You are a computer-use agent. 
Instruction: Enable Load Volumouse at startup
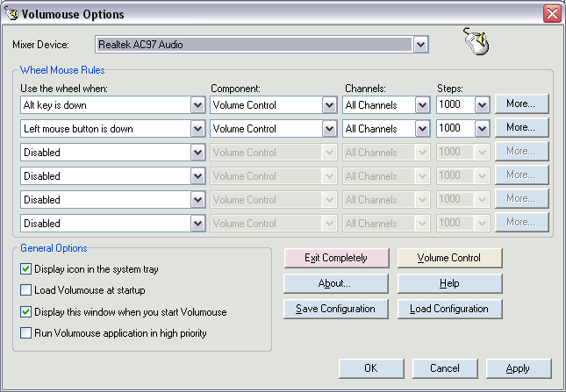click(25, 290)
